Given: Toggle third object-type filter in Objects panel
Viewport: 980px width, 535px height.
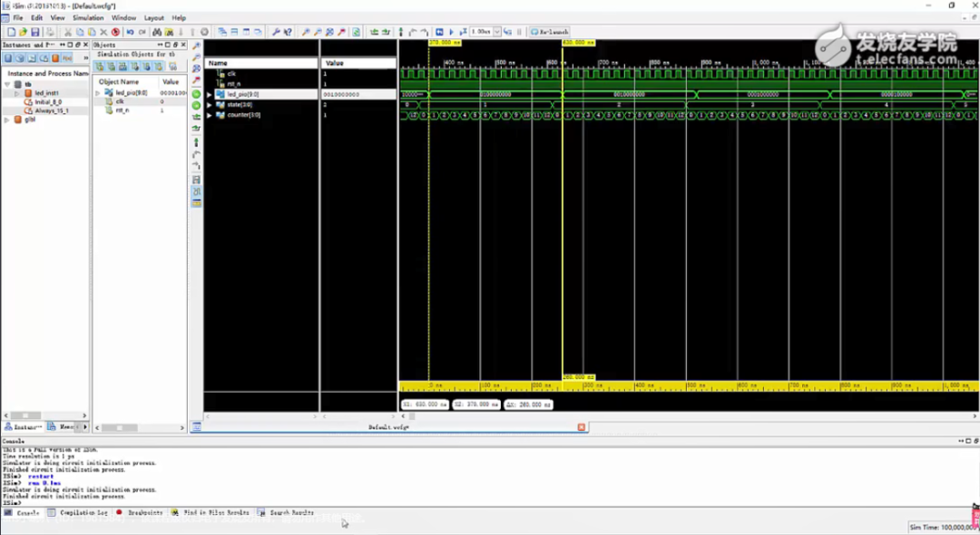Looking at the screenshot, I should pyautogui.click(x=123, y=66).
